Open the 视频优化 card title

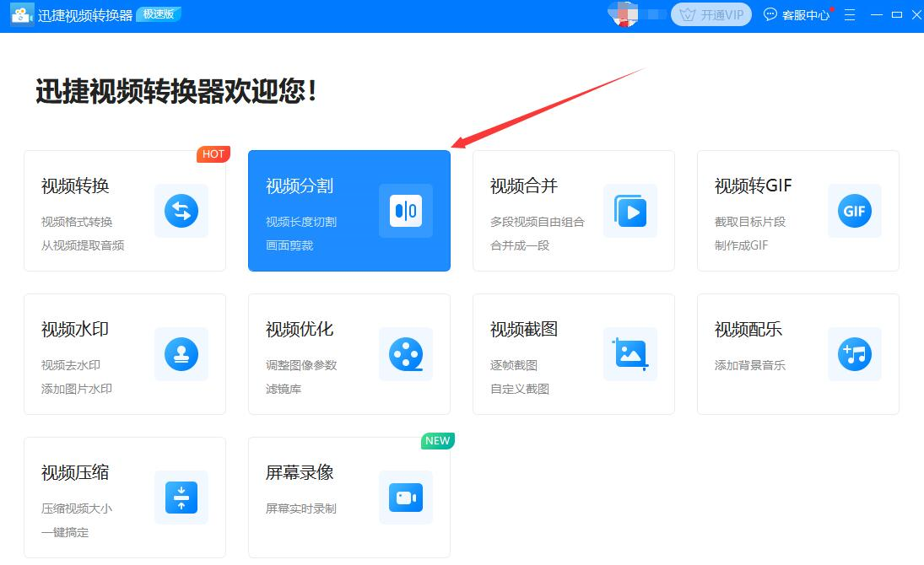coord(300,329)
